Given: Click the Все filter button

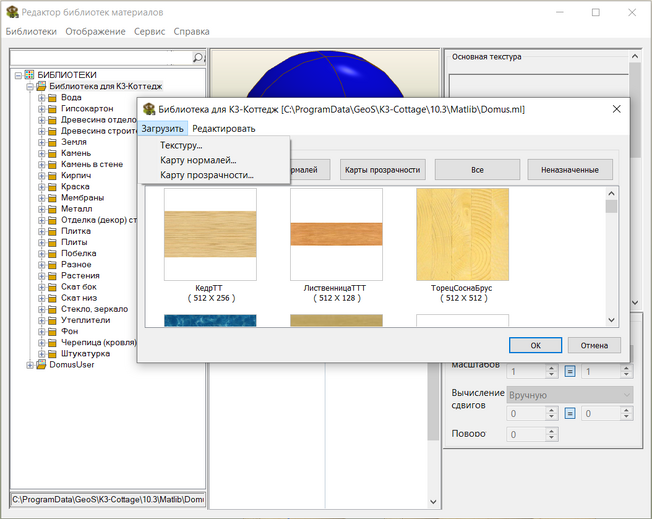Looking at the screenshot, I should (477, 170).
